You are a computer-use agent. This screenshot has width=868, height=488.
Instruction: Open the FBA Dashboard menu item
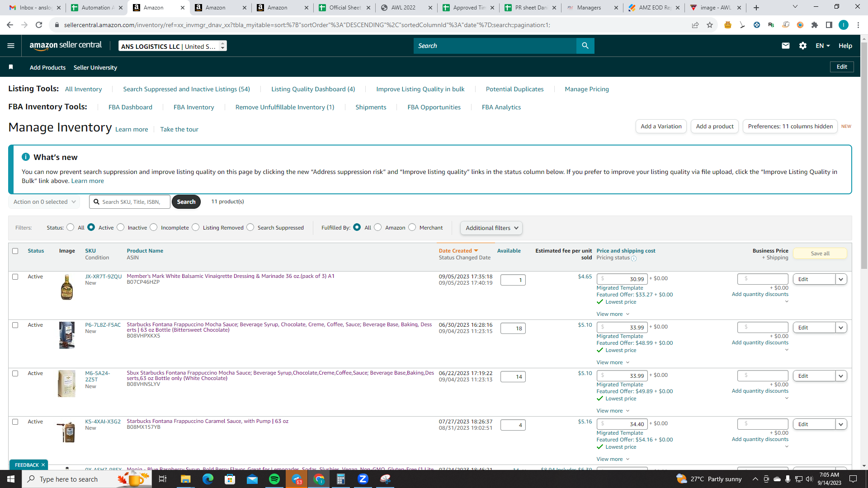pyautogui.click(x=130, y=107)
